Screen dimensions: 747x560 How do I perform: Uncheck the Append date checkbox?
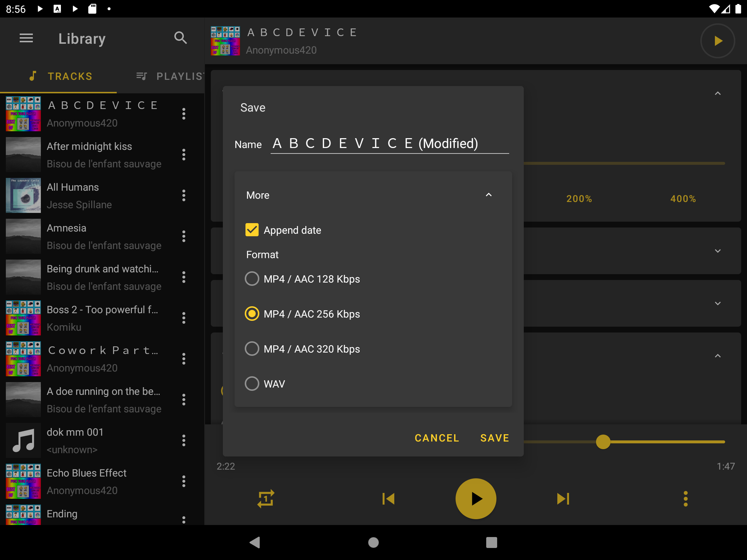(x=252, y=230)
